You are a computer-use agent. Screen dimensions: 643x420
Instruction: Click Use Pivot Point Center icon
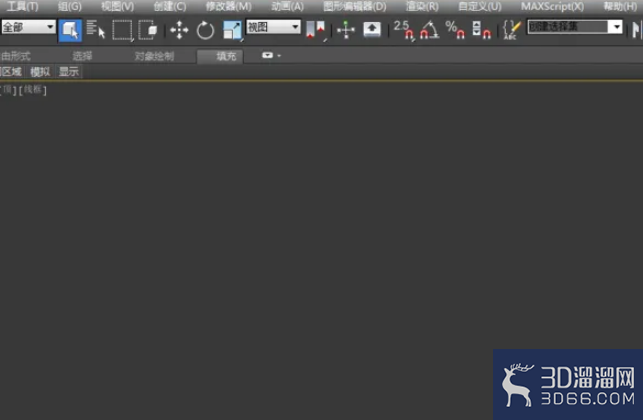(x=316, y=30)
